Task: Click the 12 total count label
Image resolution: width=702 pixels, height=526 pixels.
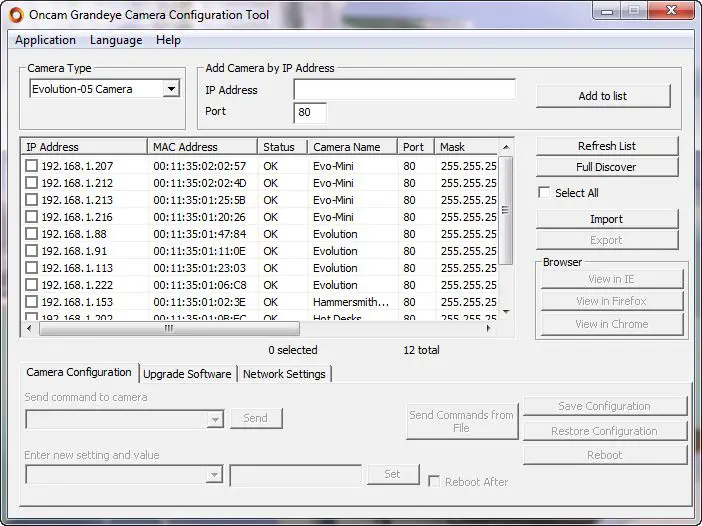Action: coord(421,350)
